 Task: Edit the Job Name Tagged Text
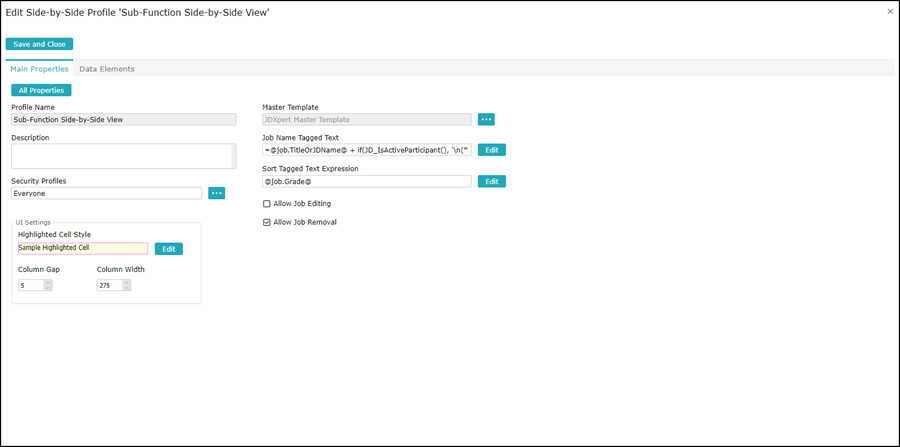[491, 150]
